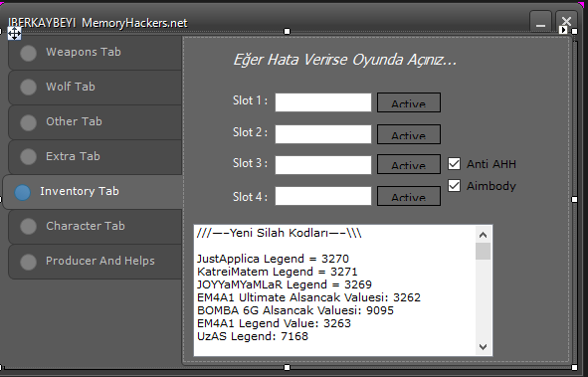Open the Weapons Tab

96,53
